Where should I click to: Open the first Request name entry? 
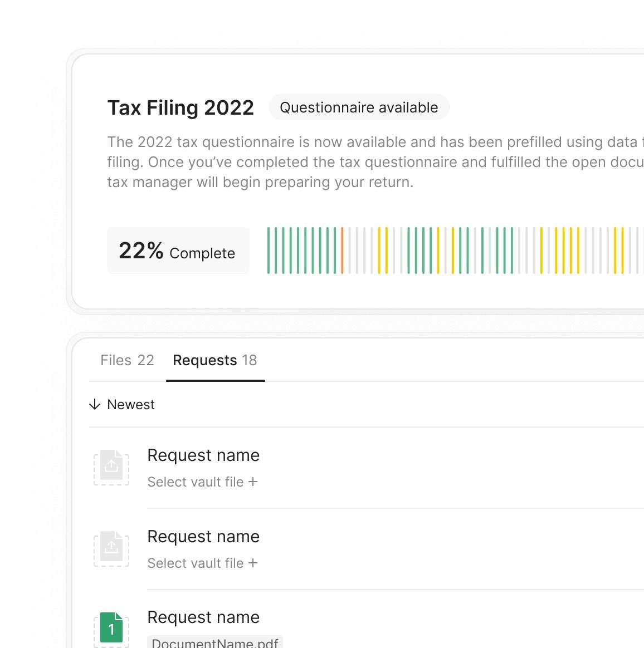tap(203, 455)
